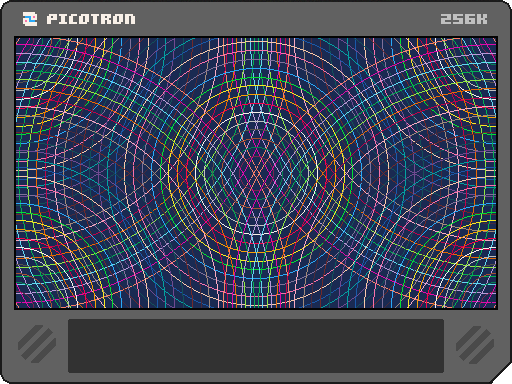Click the blank dark label area

click(x=256, y=346)
